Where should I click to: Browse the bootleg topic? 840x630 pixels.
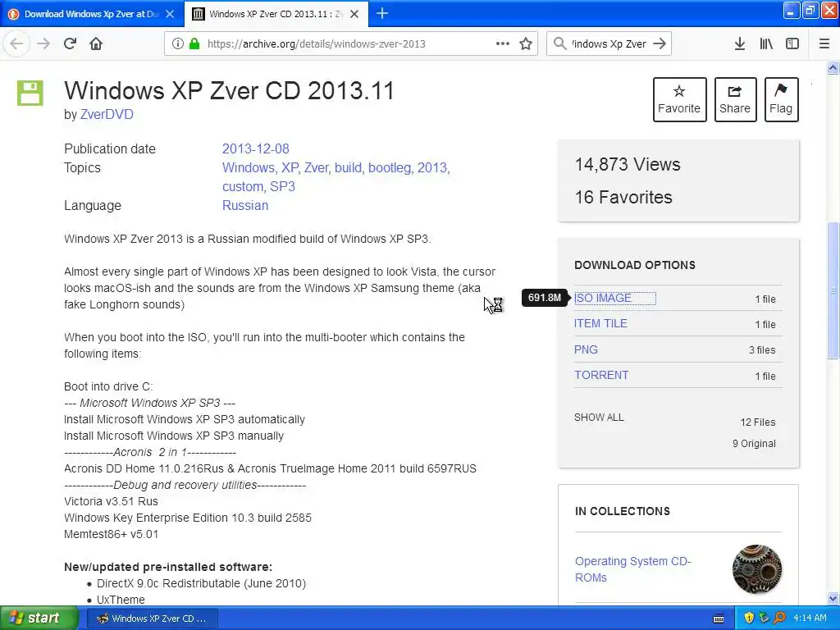point(390,167)
